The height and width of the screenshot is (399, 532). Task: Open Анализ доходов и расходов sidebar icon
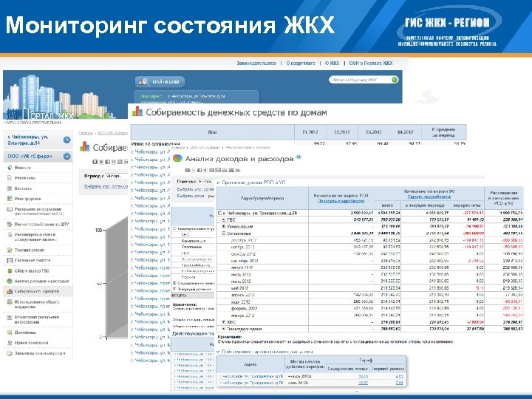point(10,282)
